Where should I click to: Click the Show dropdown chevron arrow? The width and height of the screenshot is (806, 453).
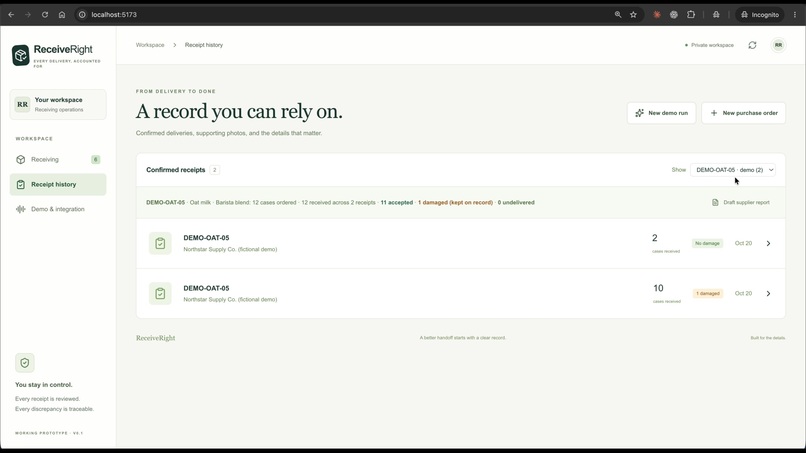[771, 170]
